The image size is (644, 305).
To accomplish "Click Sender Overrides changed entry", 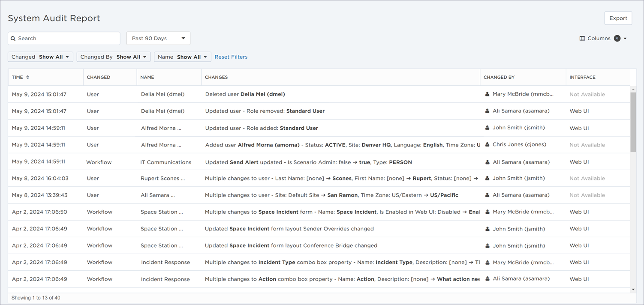I will (289, 229).
